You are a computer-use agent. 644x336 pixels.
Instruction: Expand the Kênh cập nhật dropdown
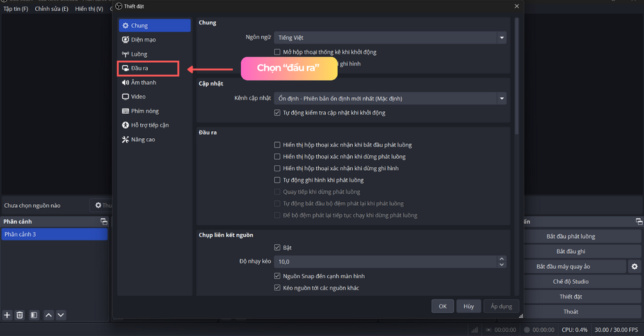pyautogui.click(x=390, y=99)
